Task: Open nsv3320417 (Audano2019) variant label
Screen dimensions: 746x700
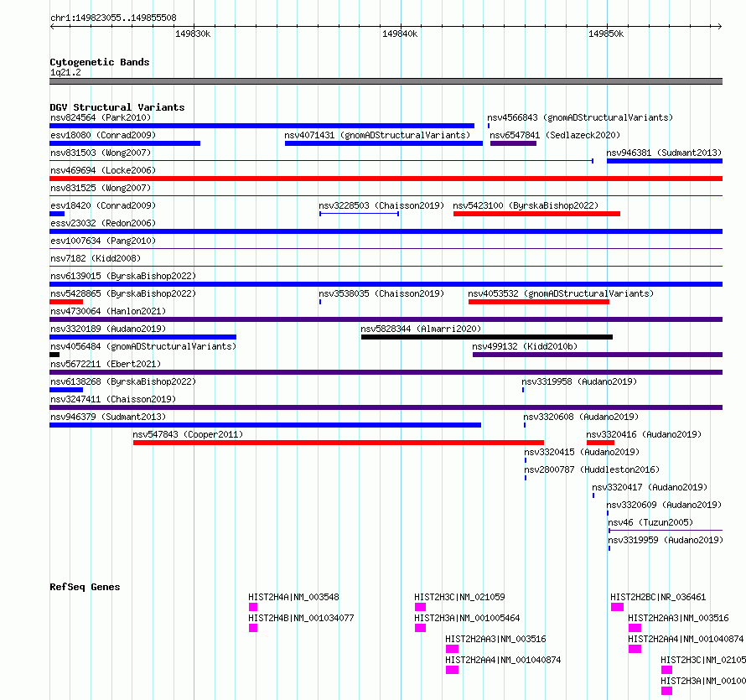Action: 650,487
